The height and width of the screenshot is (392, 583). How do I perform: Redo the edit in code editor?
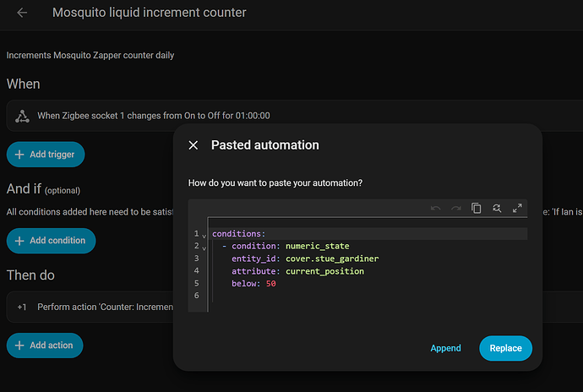point(456,209)
